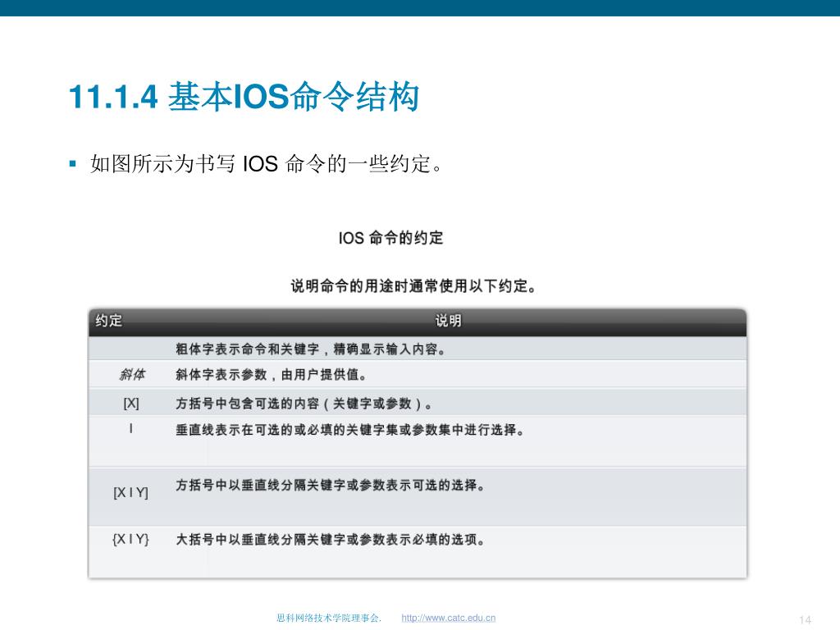Open the http://www.catc.edu.cn link
This screenshot has height=630, width=840.
(449, 618)
